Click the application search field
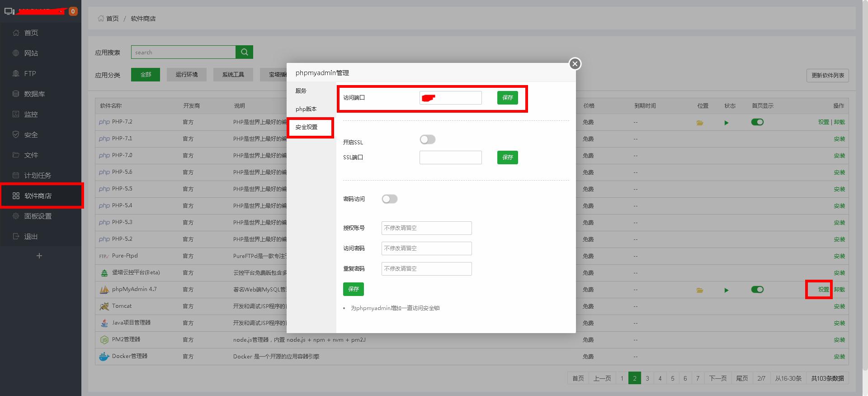This screenshot has width=868, height=396. pyautogui.click(x=183, y=52)
